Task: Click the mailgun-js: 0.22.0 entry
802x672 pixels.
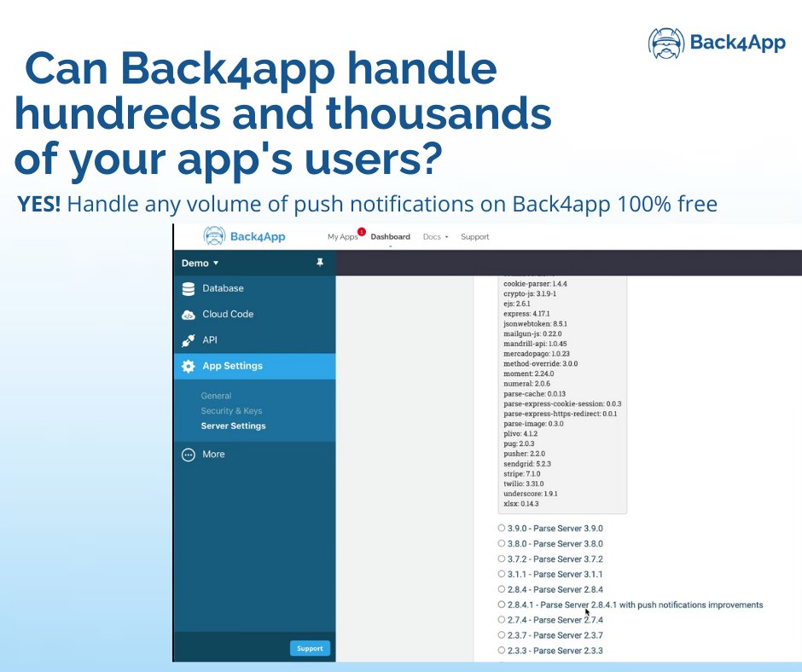Action: coord(532,333)
